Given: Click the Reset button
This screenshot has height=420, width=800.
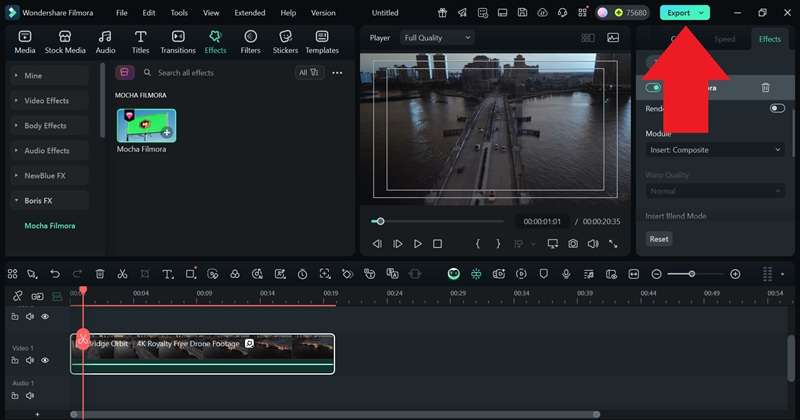Looking at the screenshot, I should click(659, 239).
